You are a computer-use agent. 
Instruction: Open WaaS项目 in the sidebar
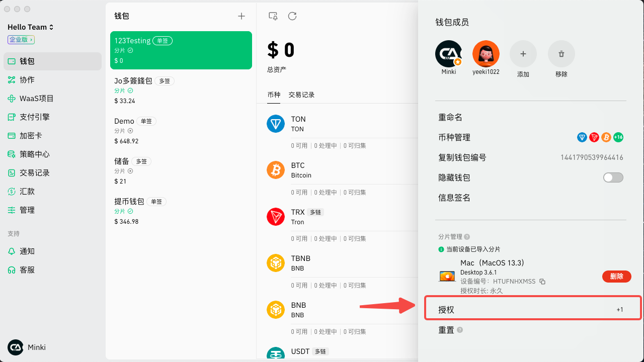(37, 99)
